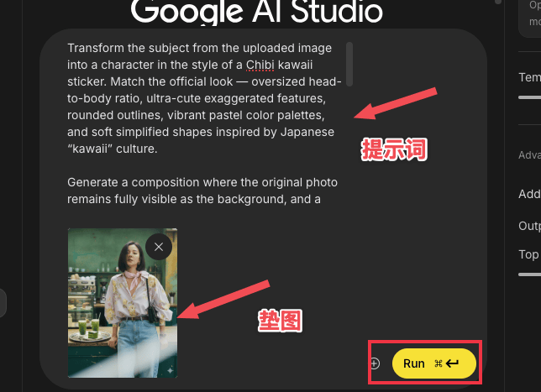The image size is (541, 392).
Task: Run the prompt with the yellow button
Action: pyautogui.click(x=434, y=363)
